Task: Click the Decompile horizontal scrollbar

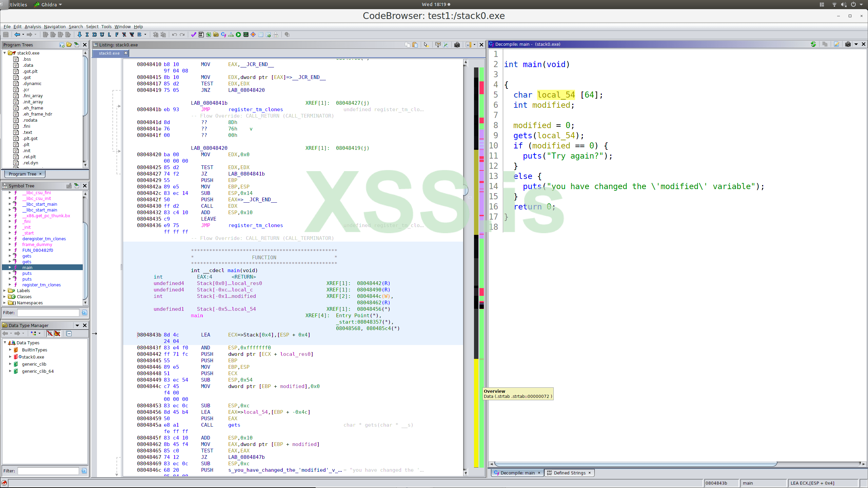Action: pyautogui.click(x=634, y=464)
